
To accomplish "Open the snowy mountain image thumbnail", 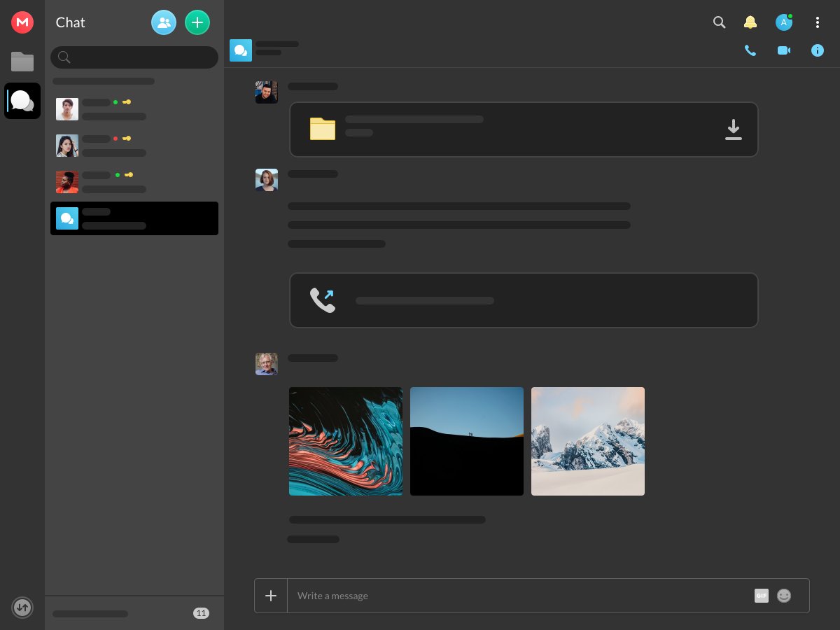I will coord(588,441).
